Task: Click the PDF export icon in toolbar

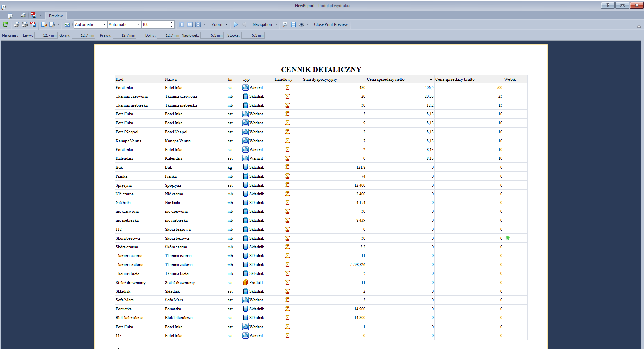Action: pos(33,24)
